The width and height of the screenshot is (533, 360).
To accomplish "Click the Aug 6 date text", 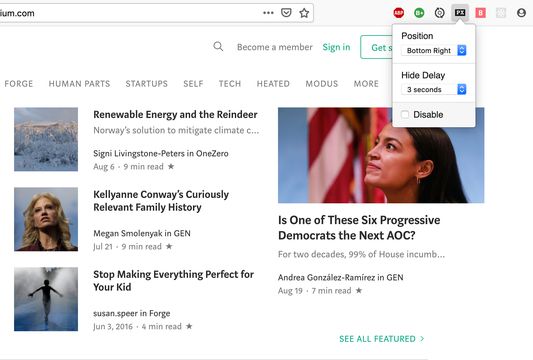I will coord(104,167).
